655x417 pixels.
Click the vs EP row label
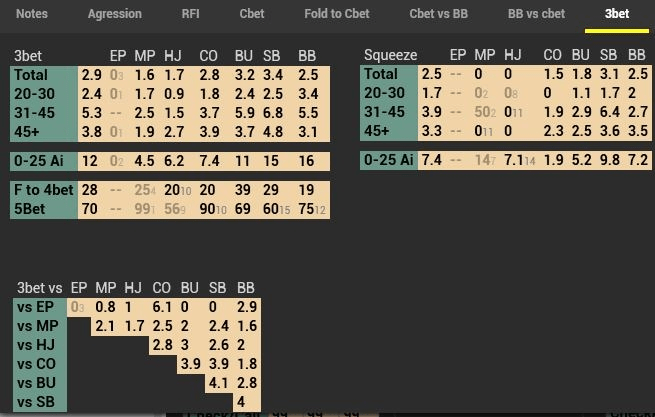click(39, 307)
